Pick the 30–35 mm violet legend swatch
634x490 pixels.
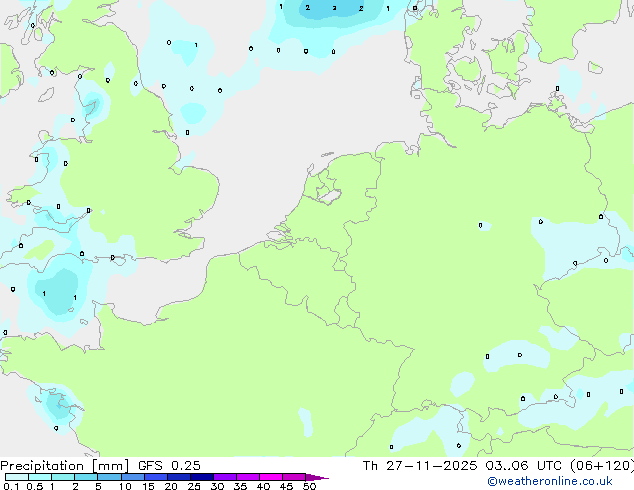(225, 477)
